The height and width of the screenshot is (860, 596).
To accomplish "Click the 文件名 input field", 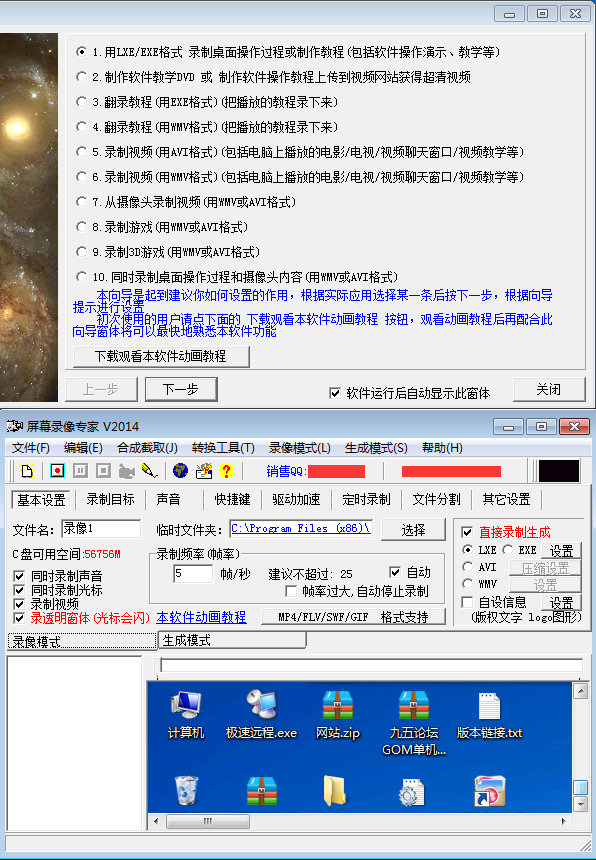I will [101, 529].
